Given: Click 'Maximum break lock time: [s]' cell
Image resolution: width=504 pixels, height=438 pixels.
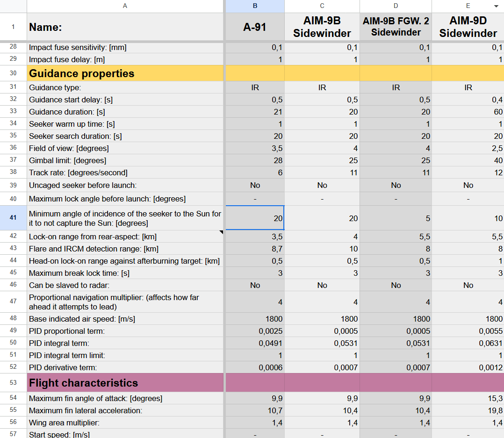Looking at the screenshot, I should tap(125, 273).
